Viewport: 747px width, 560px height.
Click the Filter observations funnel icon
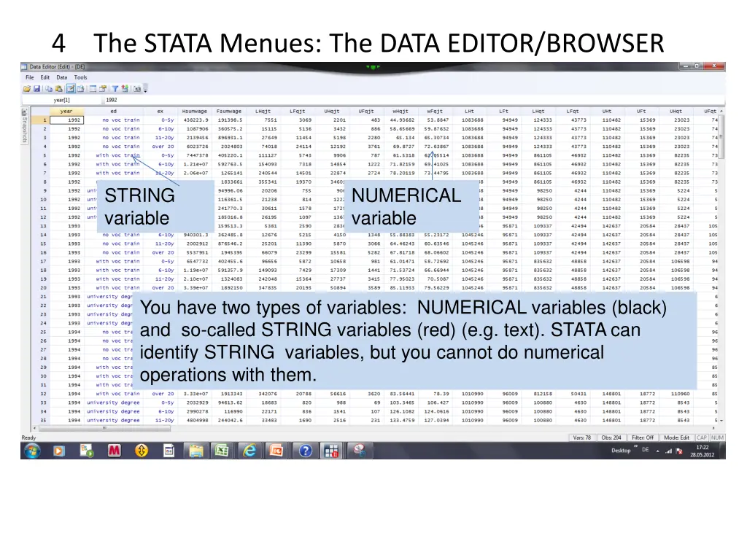115,88
